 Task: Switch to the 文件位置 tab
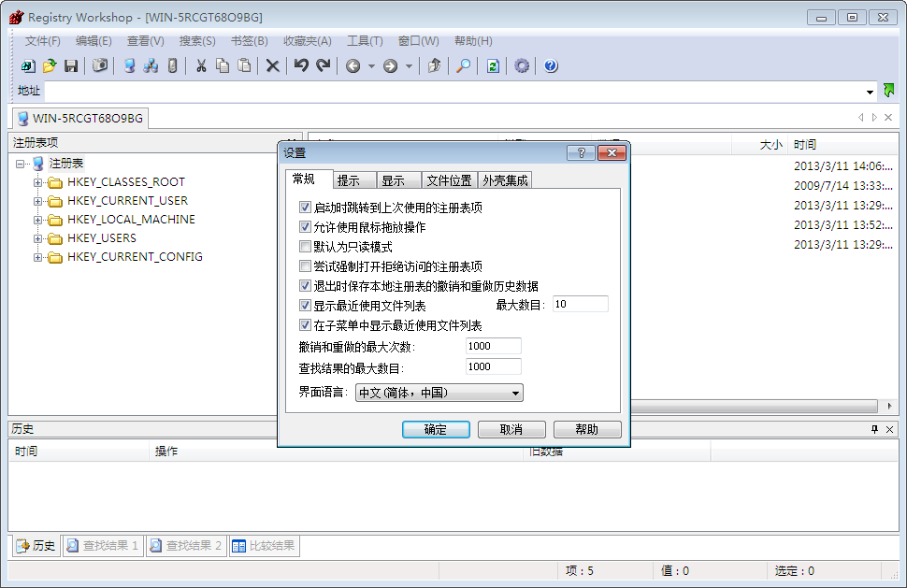tap(450, 180)
